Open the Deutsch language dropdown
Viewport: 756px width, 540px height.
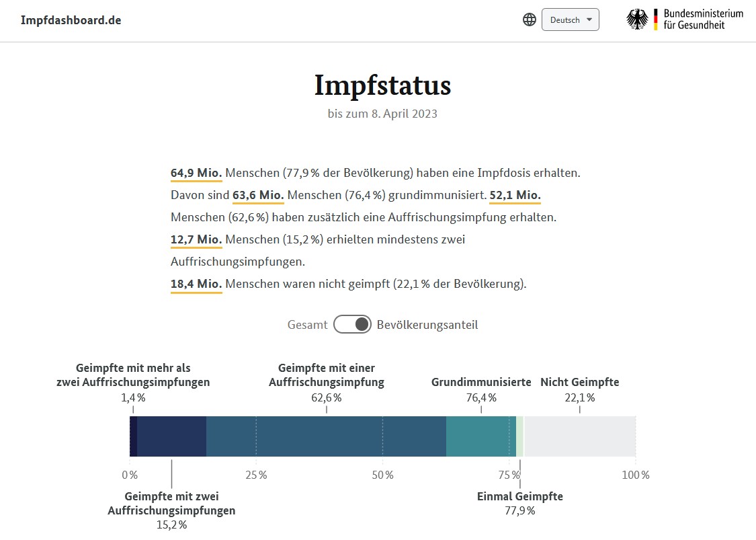(x=570, y=20)
